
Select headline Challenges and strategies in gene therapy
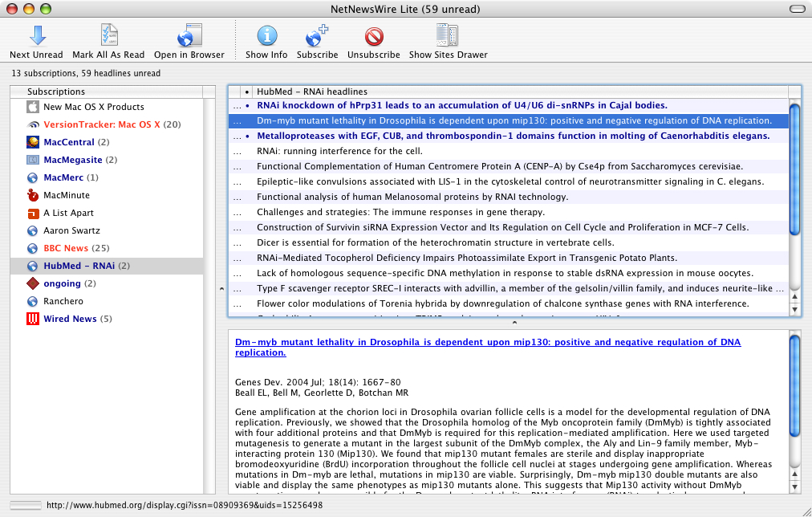pos(509,213)
